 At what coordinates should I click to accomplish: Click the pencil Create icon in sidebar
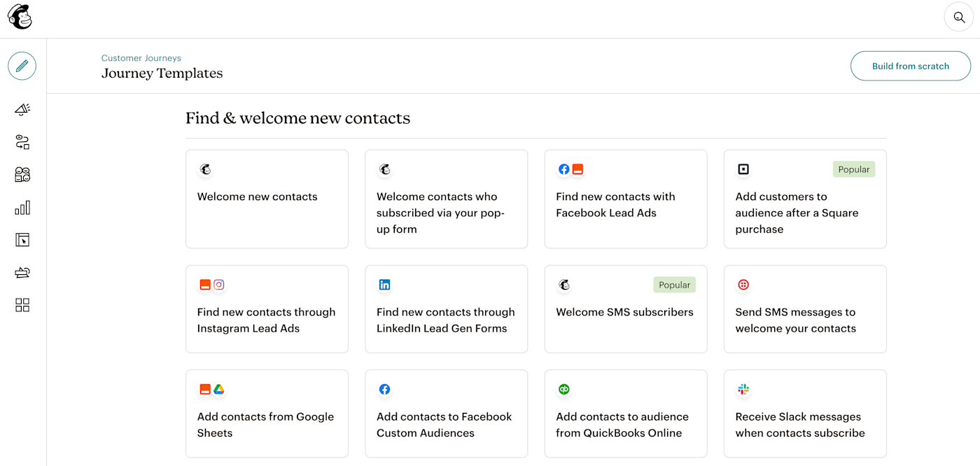(22, 66)
